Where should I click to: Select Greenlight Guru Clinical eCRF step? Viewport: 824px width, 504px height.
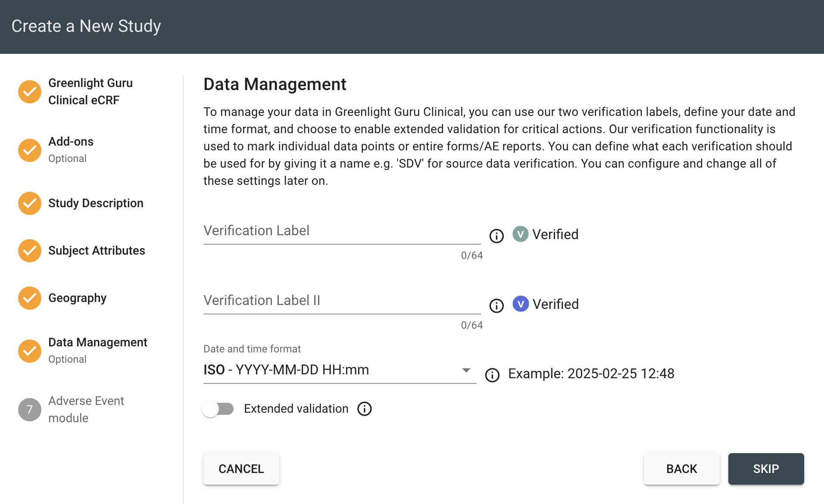coord(91,91)
